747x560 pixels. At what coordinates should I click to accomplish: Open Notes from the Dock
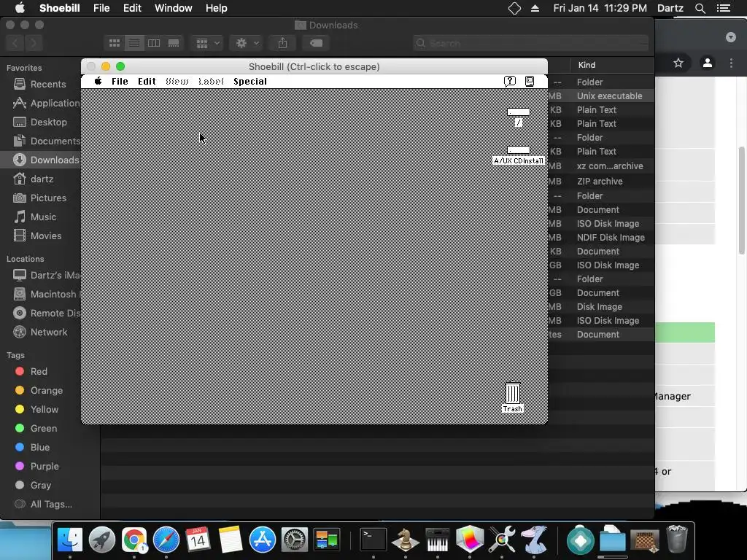231,540
